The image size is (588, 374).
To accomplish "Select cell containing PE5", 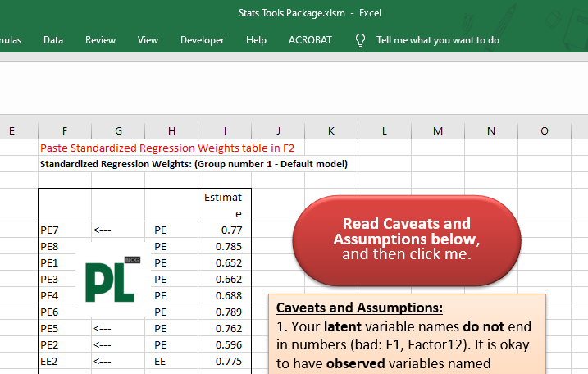I will pos(65,328).
